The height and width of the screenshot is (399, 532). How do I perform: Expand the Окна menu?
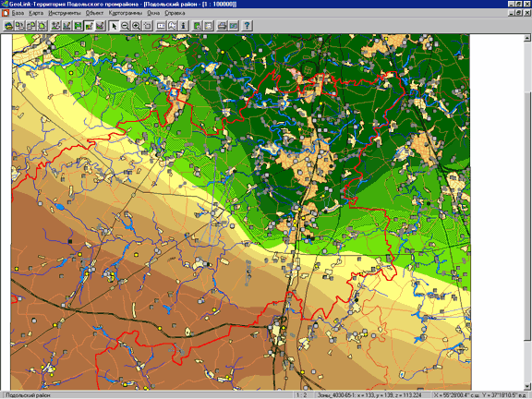(x=153, y=13)
